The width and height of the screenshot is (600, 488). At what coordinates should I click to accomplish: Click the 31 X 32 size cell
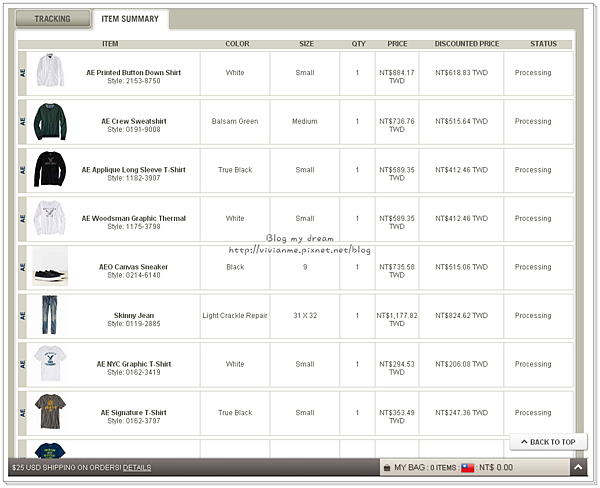[305, 315]
